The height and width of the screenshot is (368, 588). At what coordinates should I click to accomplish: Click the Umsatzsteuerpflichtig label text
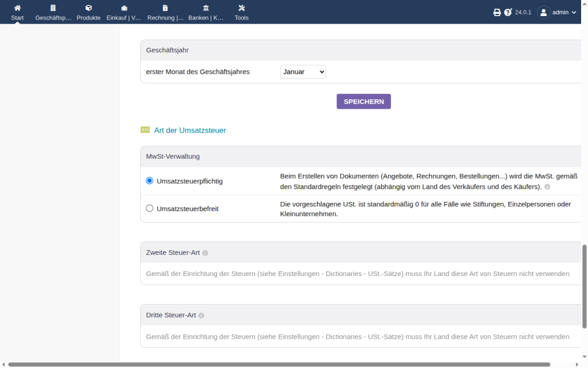pos(189,181)
